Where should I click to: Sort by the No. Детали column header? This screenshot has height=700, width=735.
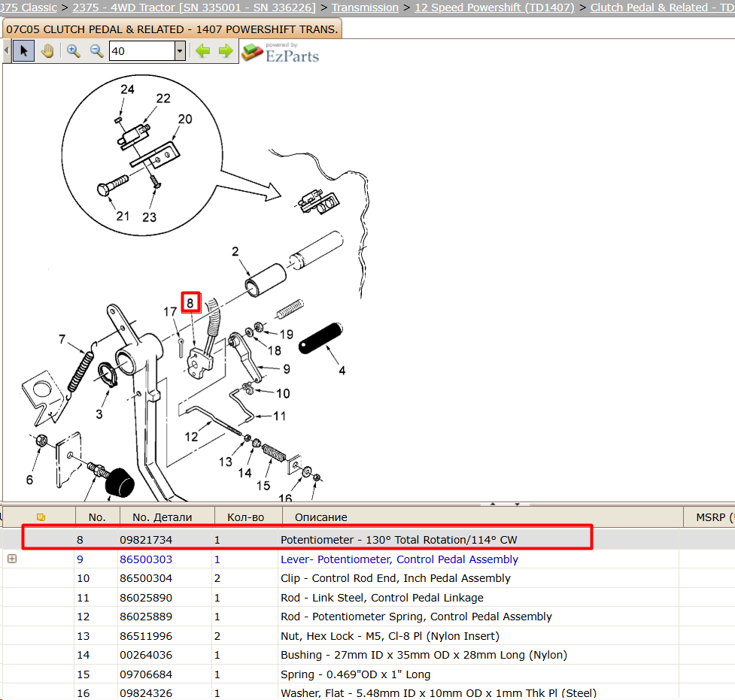click(162, 517)
